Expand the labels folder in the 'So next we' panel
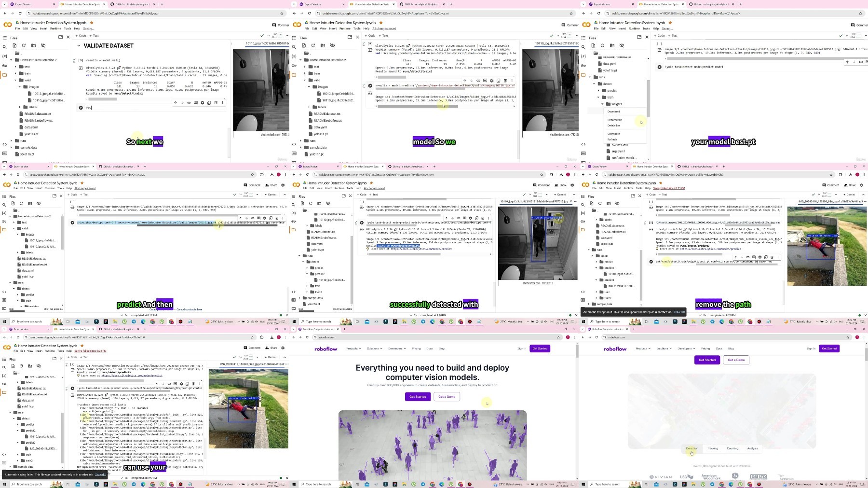 coord(20,107)
